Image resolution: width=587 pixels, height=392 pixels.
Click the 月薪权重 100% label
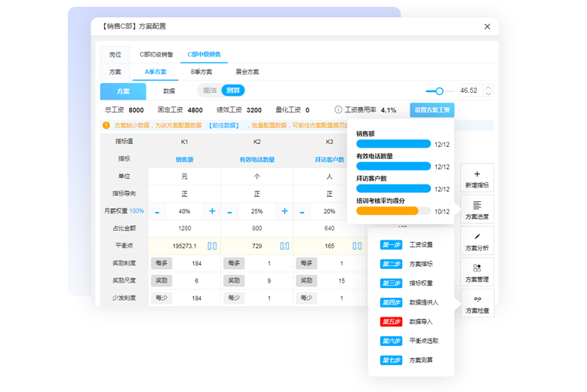pos(124,211)
